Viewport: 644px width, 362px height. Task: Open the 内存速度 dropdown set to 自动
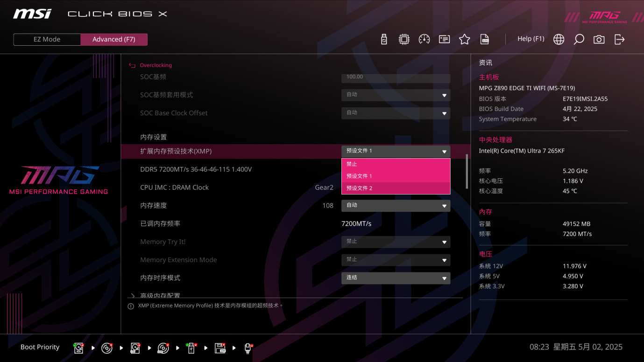tap(396, 205)
